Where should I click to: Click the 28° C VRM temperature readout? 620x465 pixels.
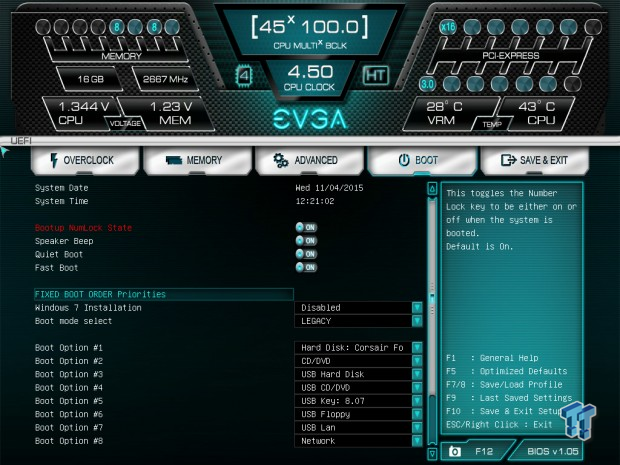tap(444, 113)
